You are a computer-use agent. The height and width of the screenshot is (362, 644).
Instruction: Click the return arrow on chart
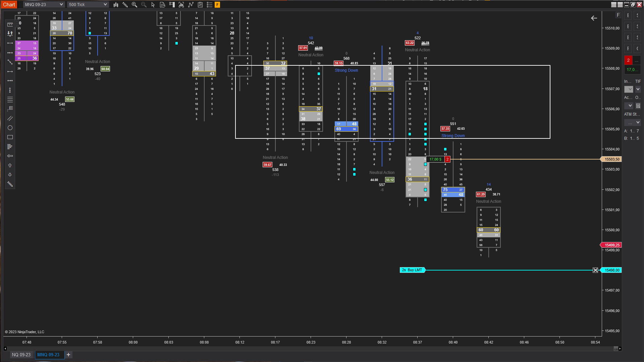point(594,18)
